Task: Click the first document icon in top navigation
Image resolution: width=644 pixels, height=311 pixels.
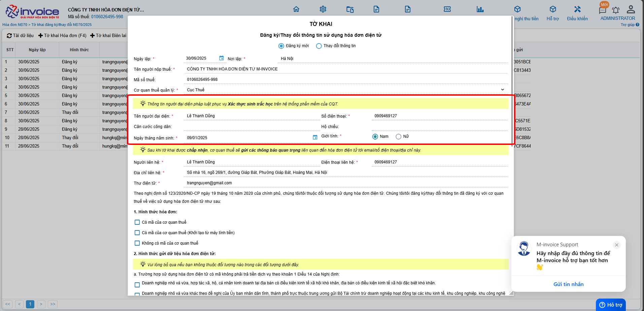Action: click(x=376, y=9)
